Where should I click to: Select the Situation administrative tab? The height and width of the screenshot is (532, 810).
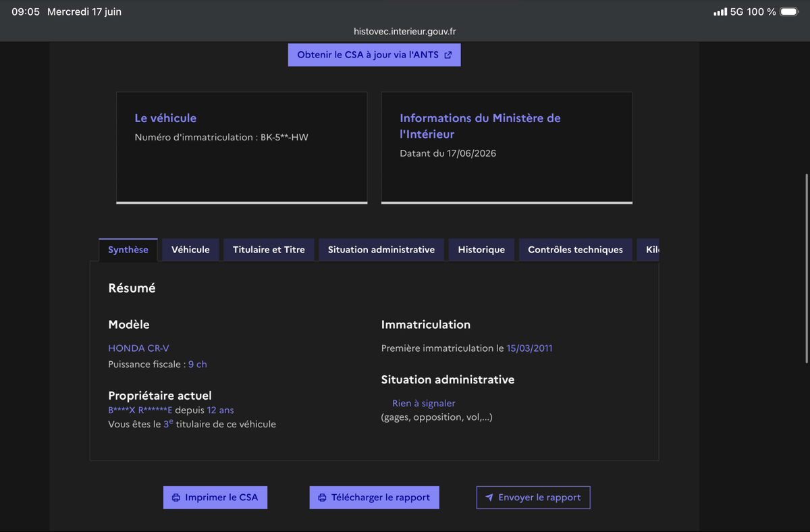[x=381, y=250]
